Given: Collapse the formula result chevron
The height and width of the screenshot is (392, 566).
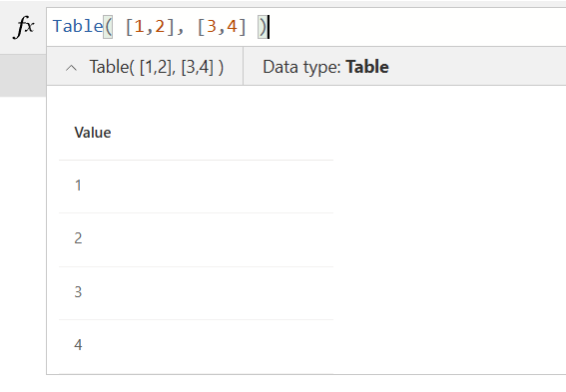Looking at the screenshot, I should click(72, 68).
